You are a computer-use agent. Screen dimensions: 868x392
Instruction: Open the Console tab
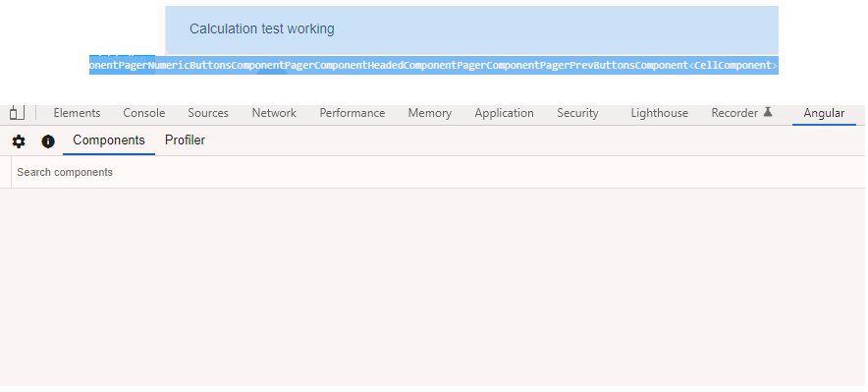(144, 113)
